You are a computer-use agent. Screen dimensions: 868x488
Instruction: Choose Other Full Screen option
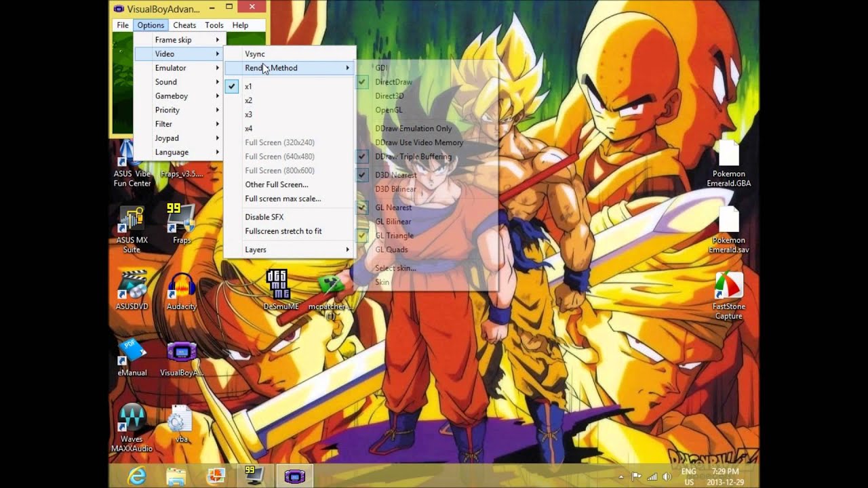point(290,184)
